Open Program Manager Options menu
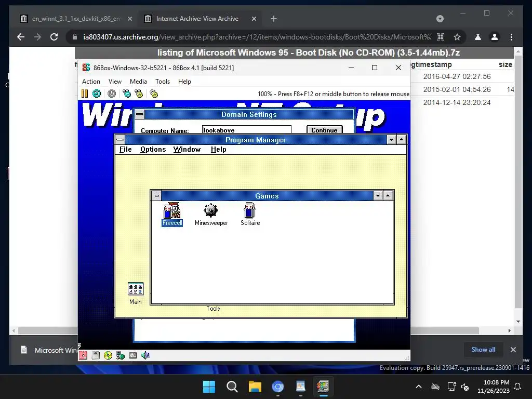This screenshot has height=399, width=532. (153, 149)
